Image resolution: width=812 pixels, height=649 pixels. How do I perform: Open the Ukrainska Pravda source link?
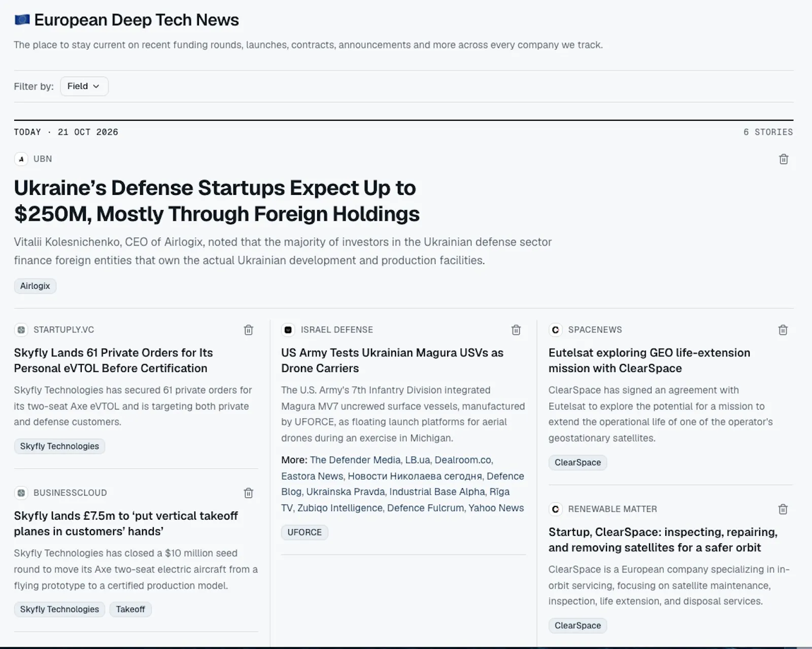[345, 492]
